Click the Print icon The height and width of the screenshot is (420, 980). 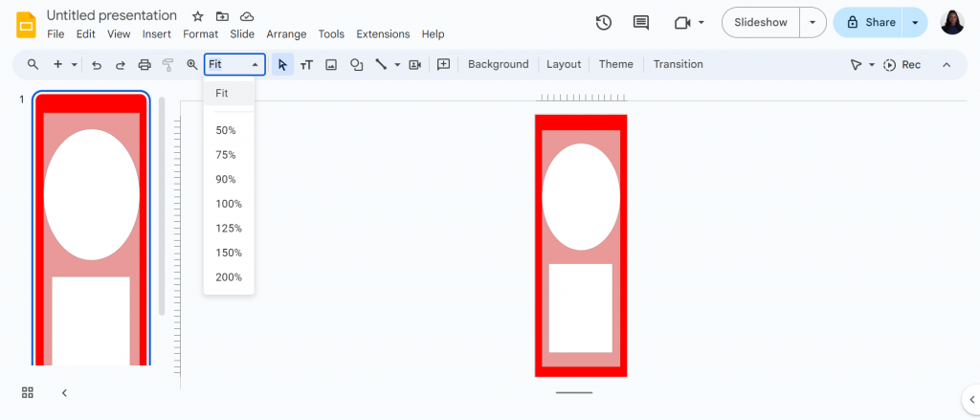click(145, 64)
